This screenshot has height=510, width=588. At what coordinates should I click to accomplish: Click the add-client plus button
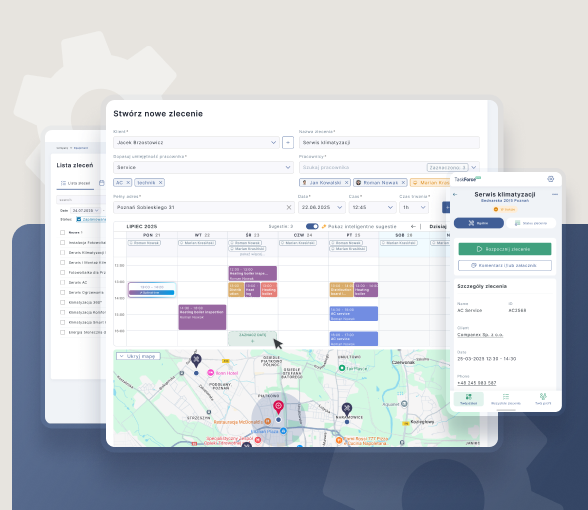(x=288, y=142)
